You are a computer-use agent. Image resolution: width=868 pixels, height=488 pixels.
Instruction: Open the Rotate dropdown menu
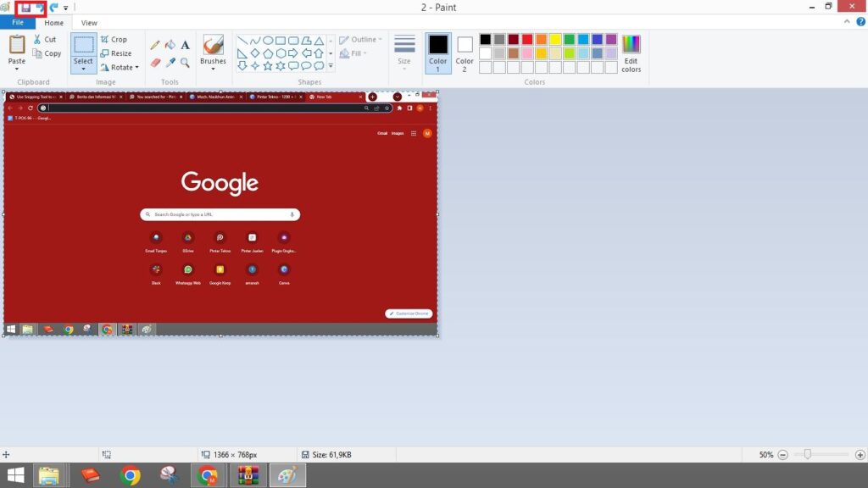point(120,67)
